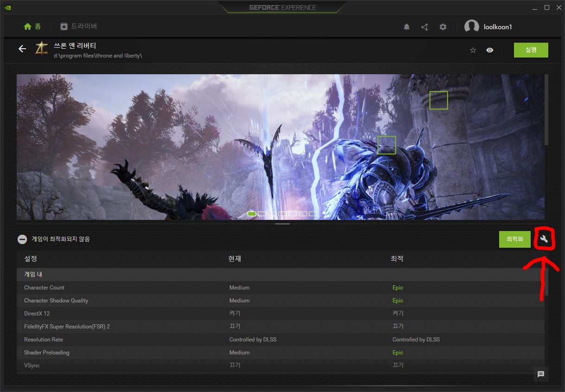The width and height of the screenshot is (565, 392).
Task: Switch to the 드라이버 tab
Action: (79, 26)
